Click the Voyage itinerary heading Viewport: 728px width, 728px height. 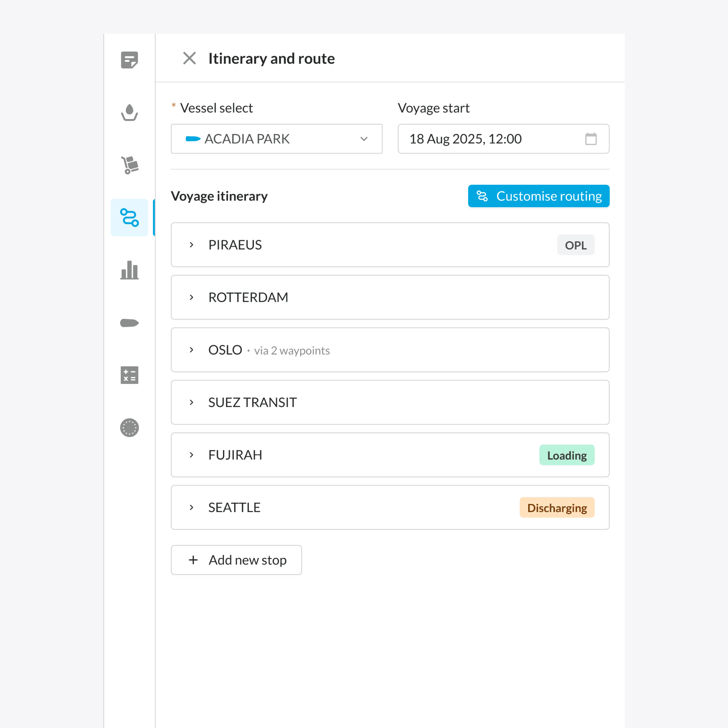tap(219, 196)
